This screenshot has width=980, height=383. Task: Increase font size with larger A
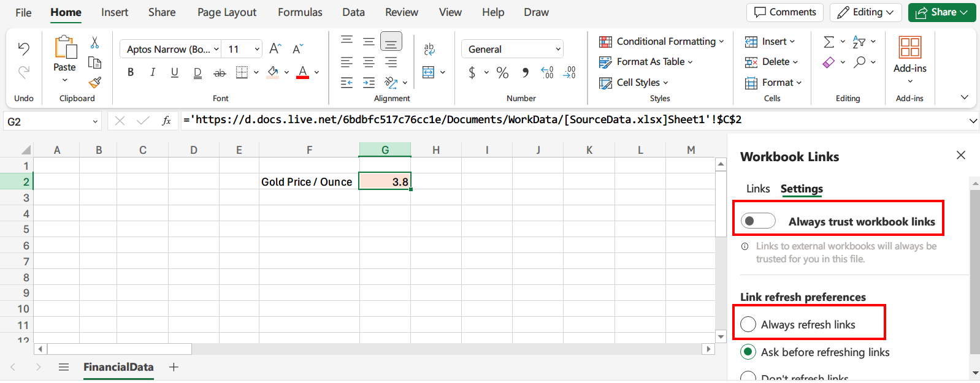pos(275,49)
